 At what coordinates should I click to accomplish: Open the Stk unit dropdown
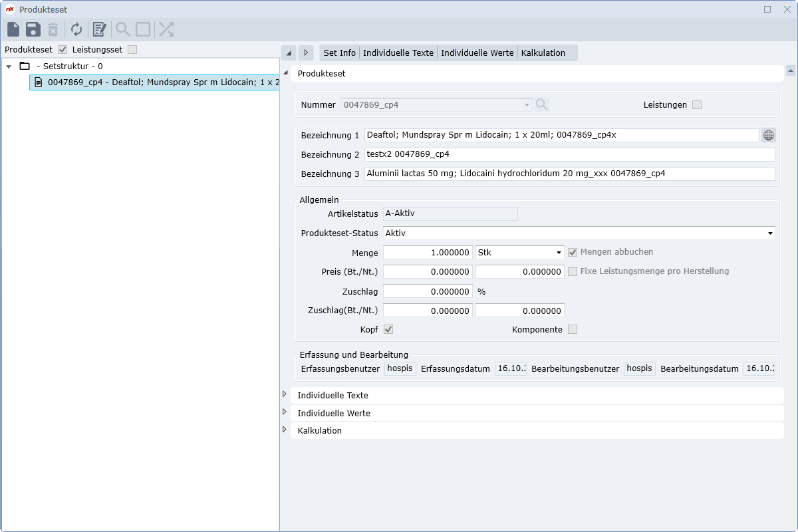pos(559,253)
